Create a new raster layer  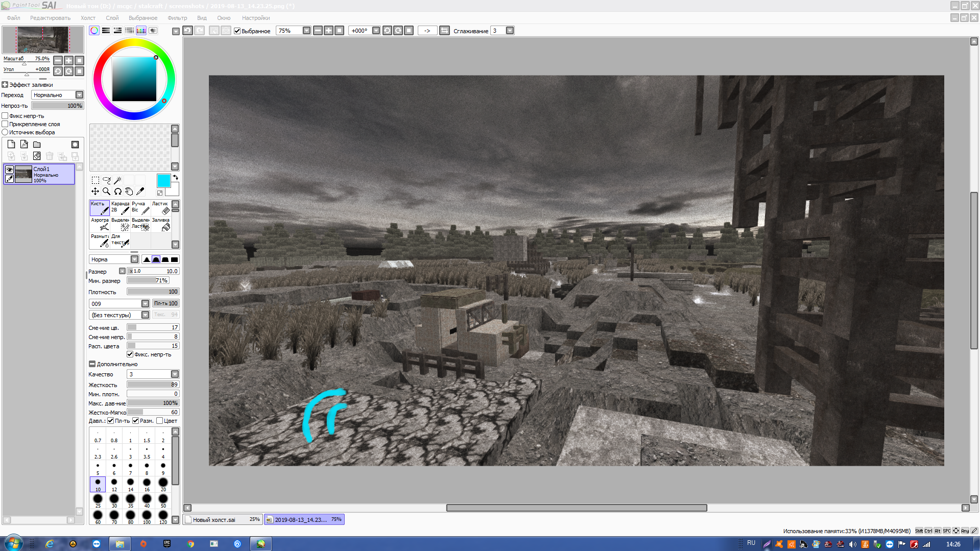pos(11,145)
